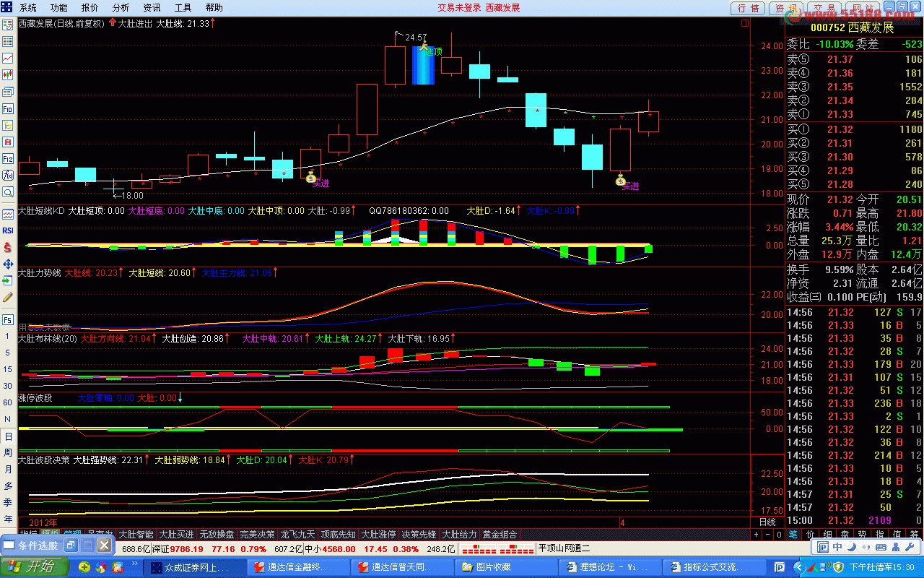Screen dimensions: 924x578
Task: Click the candlestick chart icon in sidebar
Action: pyautogui.click(x=8, y=74)
